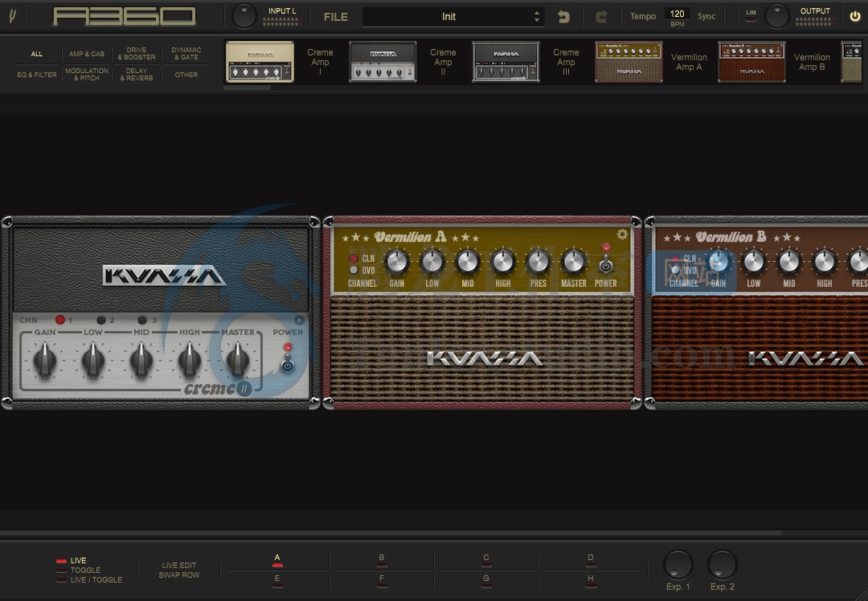Click the Creme II GAIN knob
868x601 pixels.
[x=45, y=360]
